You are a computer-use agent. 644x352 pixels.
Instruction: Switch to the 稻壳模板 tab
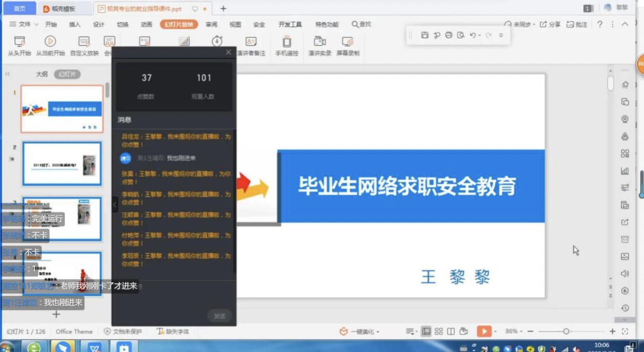[59, 9]
